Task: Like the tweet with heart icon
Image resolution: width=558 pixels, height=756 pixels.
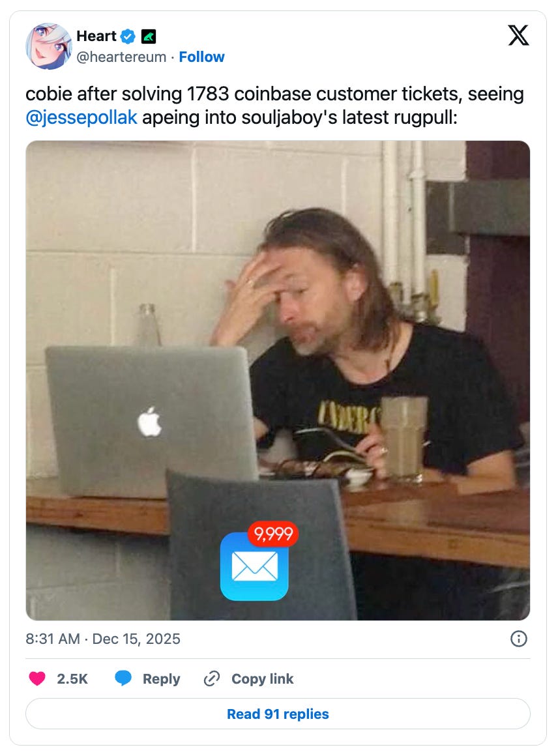Action: coord(37,678)
